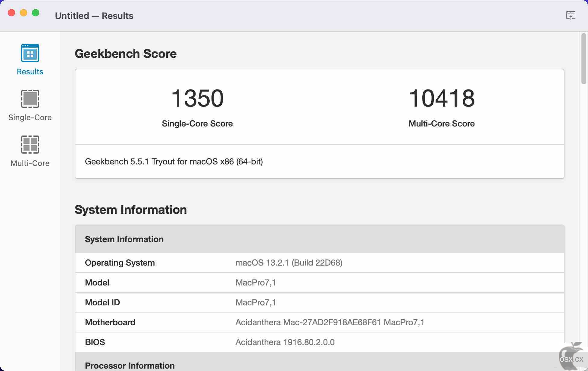Click the Multi-Core Score label

point(442,123)
